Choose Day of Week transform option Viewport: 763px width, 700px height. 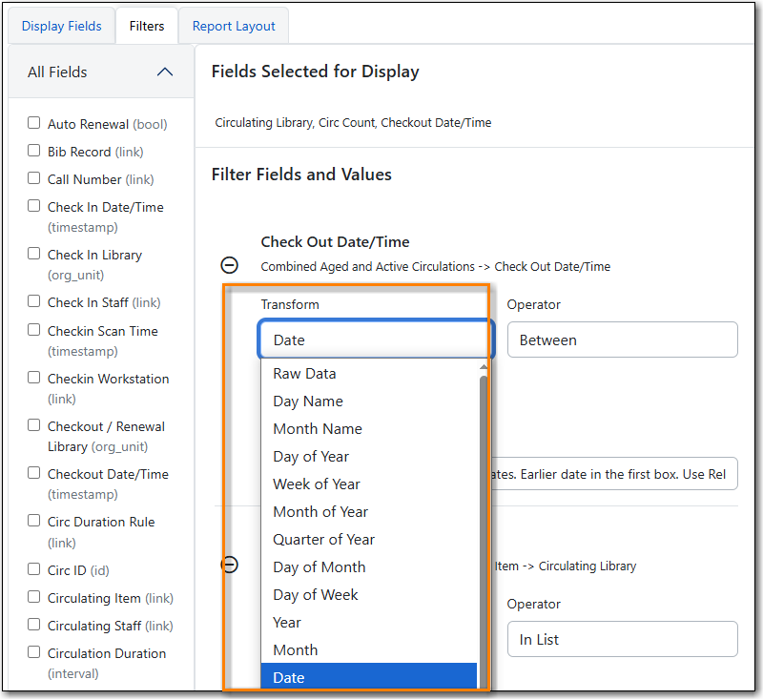[x=316, y=595]
